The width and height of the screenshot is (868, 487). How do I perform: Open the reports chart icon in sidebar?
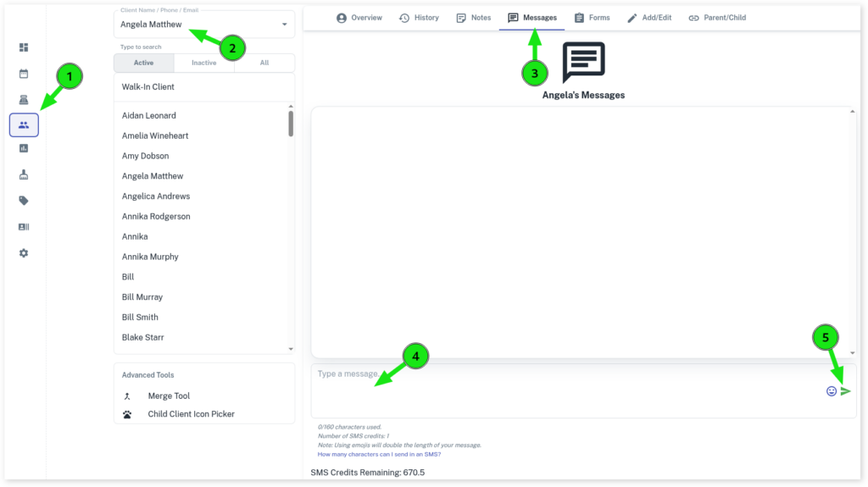click(x=24, y=148)
